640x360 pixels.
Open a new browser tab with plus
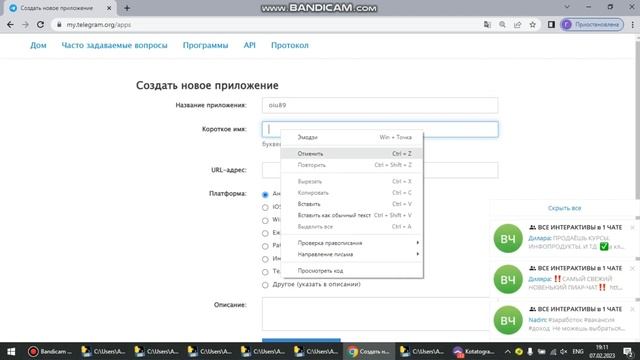pos(127,8)
